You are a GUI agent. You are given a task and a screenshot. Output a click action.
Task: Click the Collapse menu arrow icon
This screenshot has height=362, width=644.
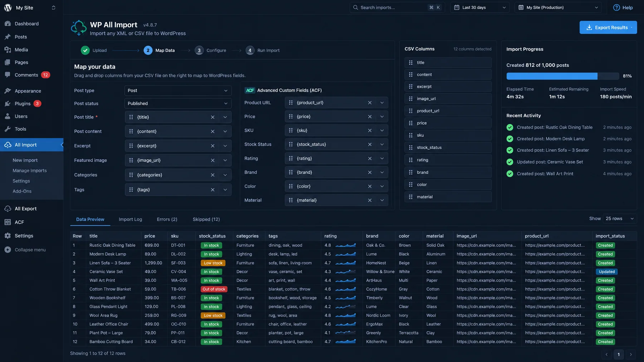pos(8,250)
